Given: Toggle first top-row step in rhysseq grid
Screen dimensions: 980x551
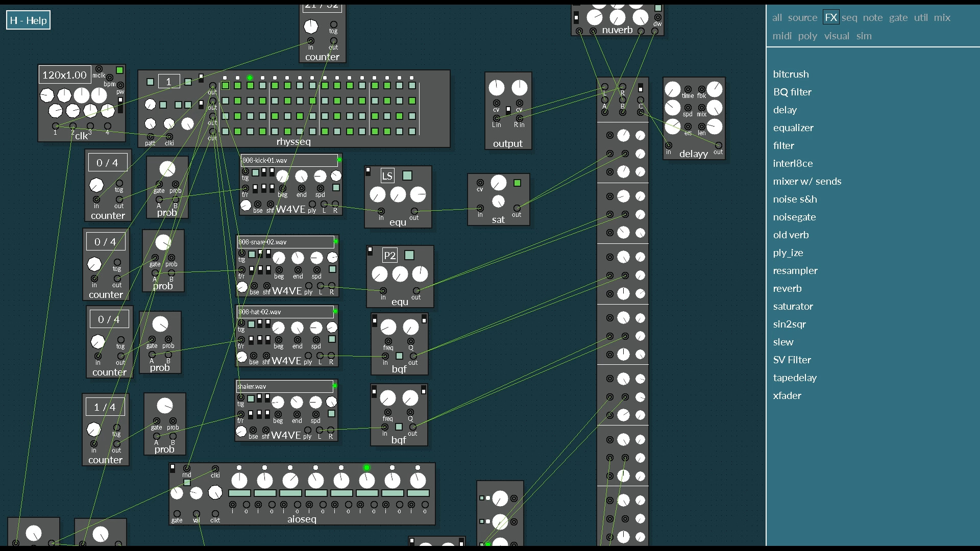Looking at the screenshot, I should pos(225,86).
